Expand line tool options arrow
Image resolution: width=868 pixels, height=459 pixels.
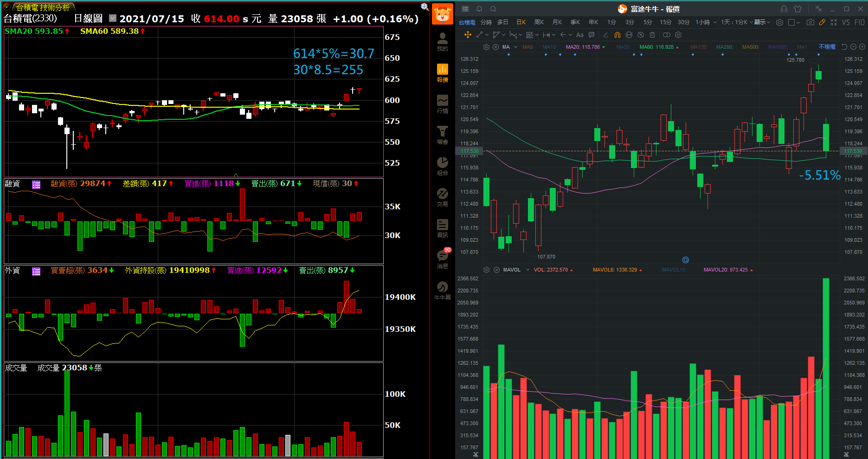pyautogui.click(x=486, y=35)
